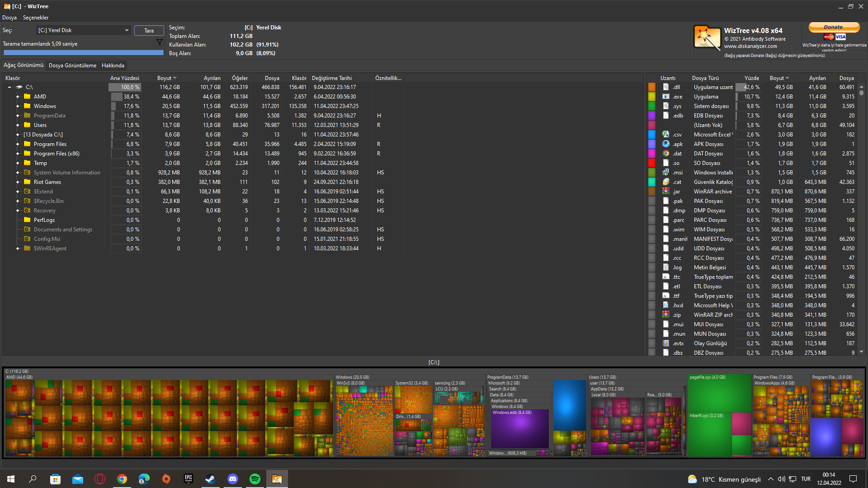The image size is (868, 488).
Task: Click the filter funnel icon
Action: pyautogui.click(x=159, y=42)
